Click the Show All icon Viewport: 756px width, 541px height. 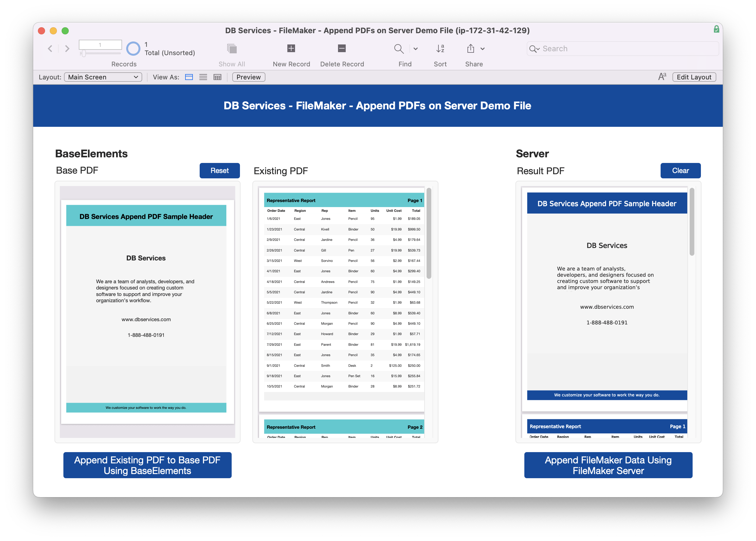click(232, 48)
